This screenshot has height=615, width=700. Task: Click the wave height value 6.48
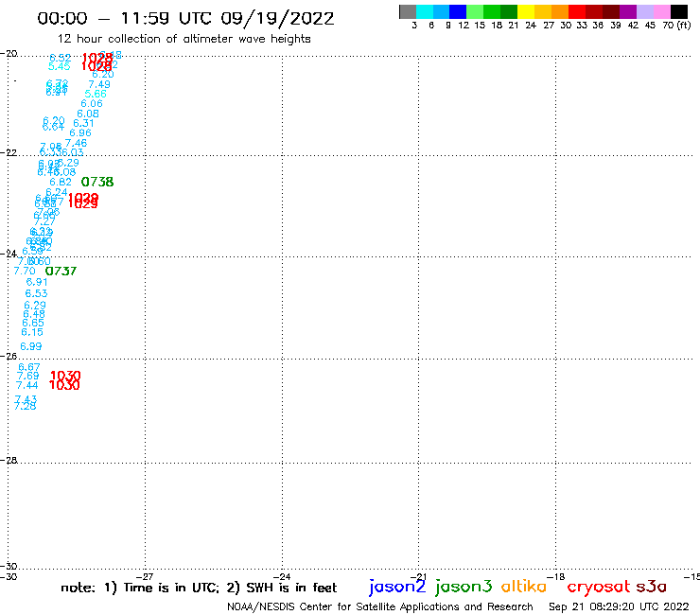coord(34,314)
